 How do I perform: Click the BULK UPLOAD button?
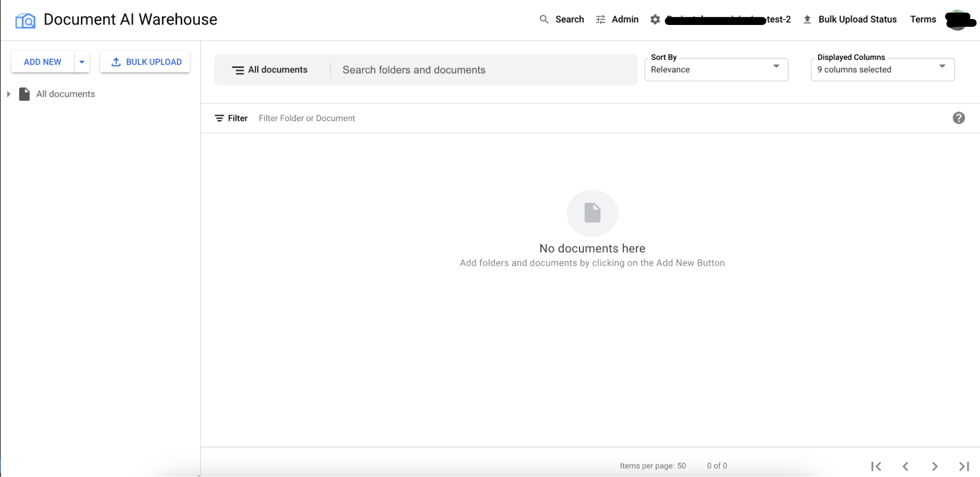pos(145,62)
